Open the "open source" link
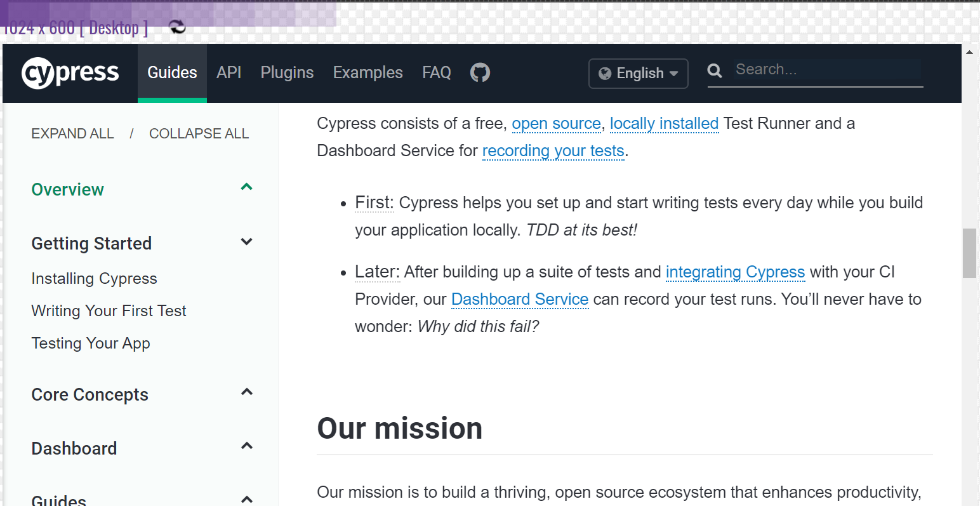Viewport: 980px width, 506px height. pos(557,123)
